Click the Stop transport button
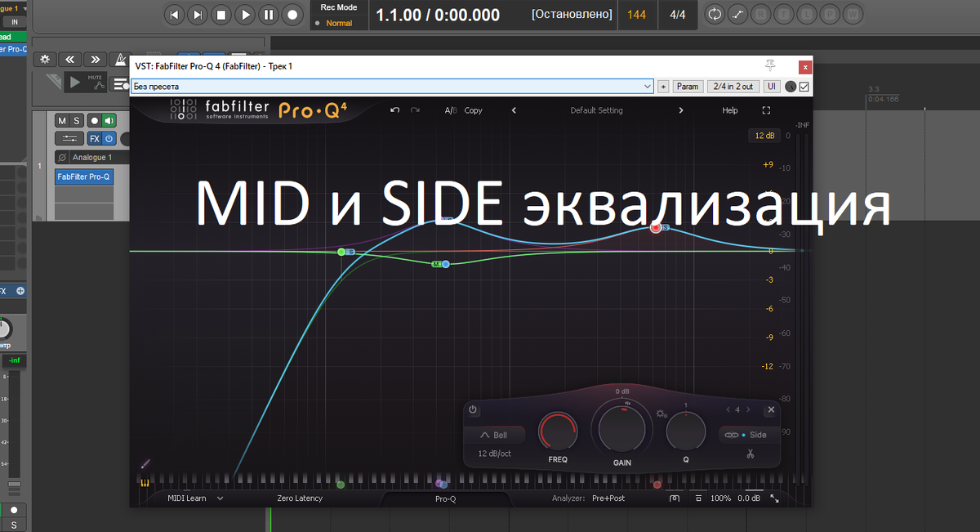Viewport: 980px width, 532px height. (221, 14)
